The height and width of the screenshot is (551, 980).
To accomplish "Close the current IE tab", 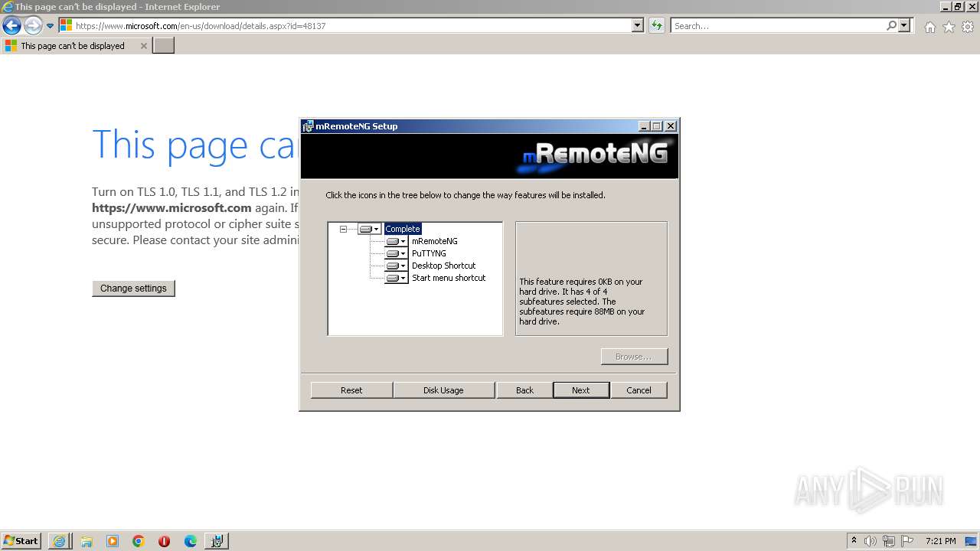I will [143, 46].
